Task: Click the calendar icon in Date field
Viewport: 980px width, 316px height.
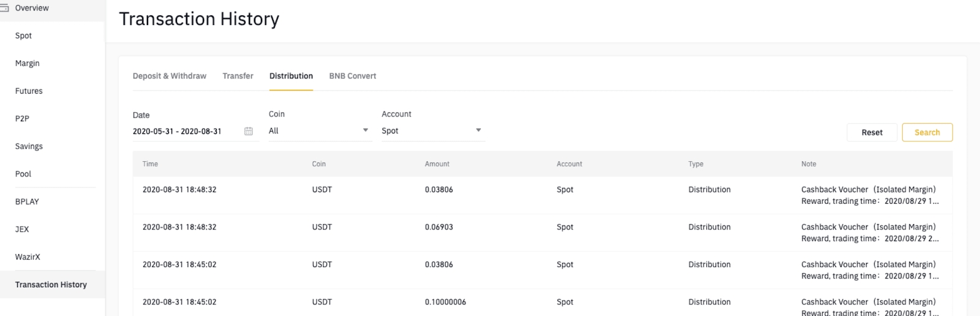Action: pos(248,131)
